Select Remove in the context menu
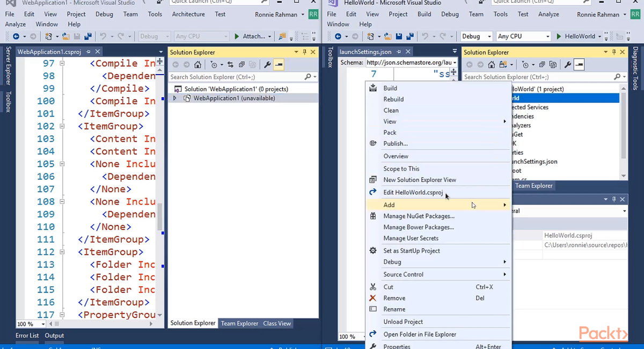Screen dimensions: 644x349 [x=437, y=298]
